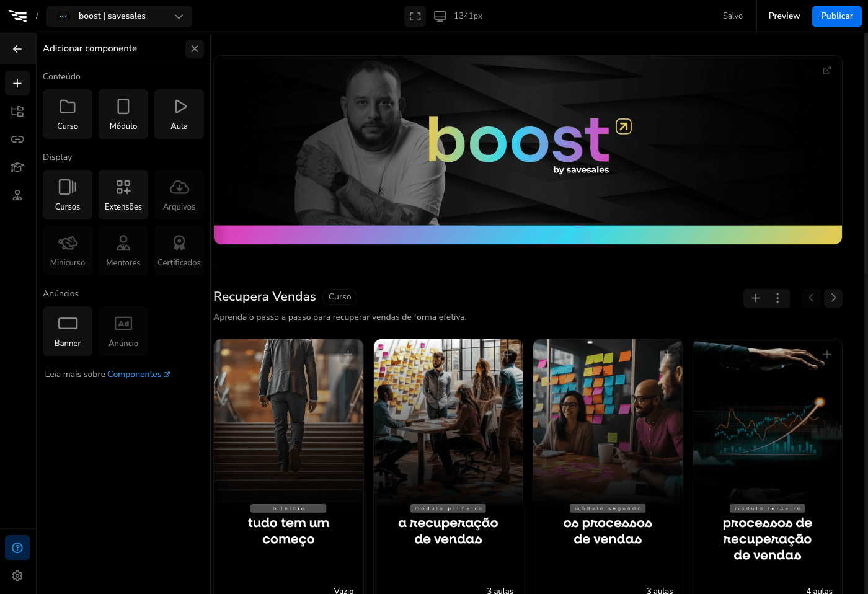Viewport: 868px width, 594px height.
Task: Open the links sidebar icon
Action: pos(17,139)
